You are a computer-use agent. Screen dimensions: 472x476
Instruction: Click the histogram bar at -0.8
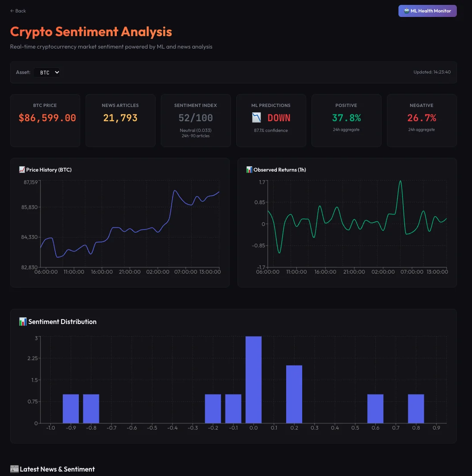pos(91,409)
